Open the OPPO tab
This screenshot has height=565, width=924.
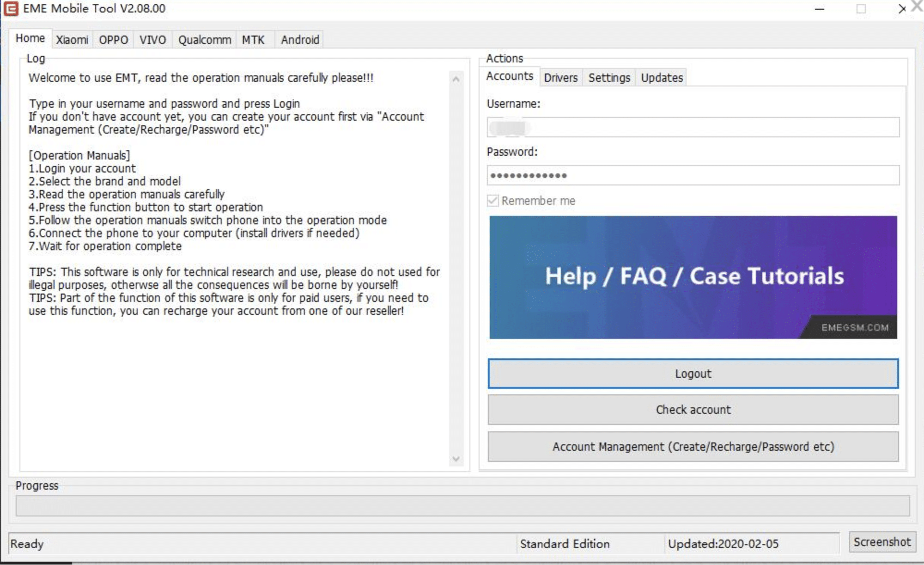coord(113,40)
